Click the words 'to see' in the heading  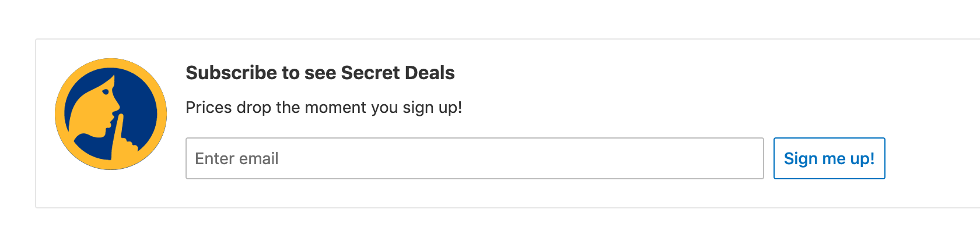pyautogui.click(x=309, y=73)
